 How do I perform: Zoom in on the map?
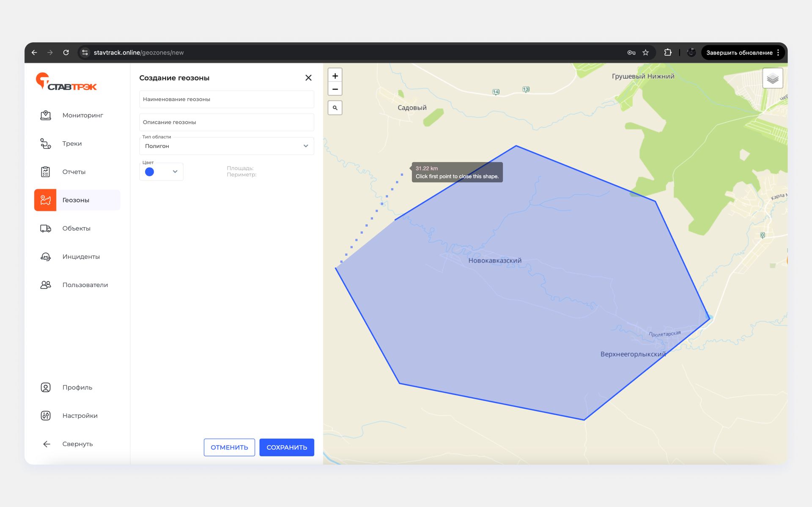[335, 76]
